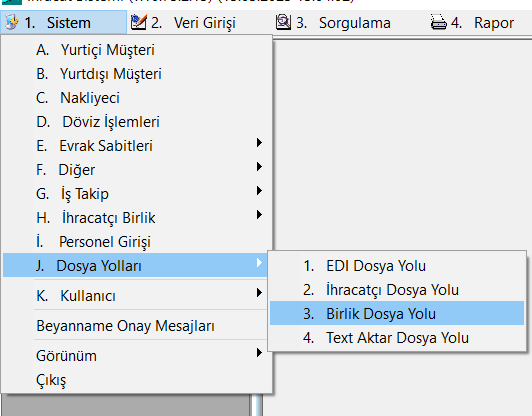Image resolution: width=532 pixels, height=416 pixels.
Task: Click the Sorgulama magnifier icon
Action: point(283,22)
